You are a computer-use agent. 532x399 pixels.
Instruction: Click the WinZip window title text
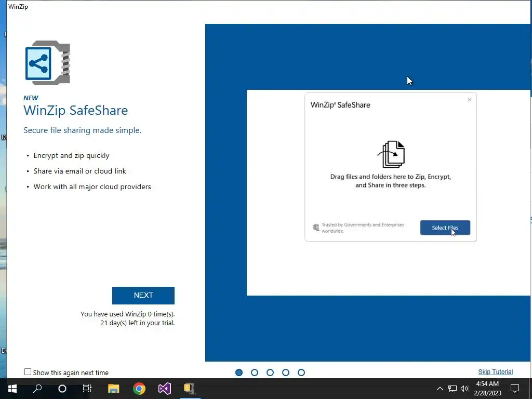(x=18, y=7)
